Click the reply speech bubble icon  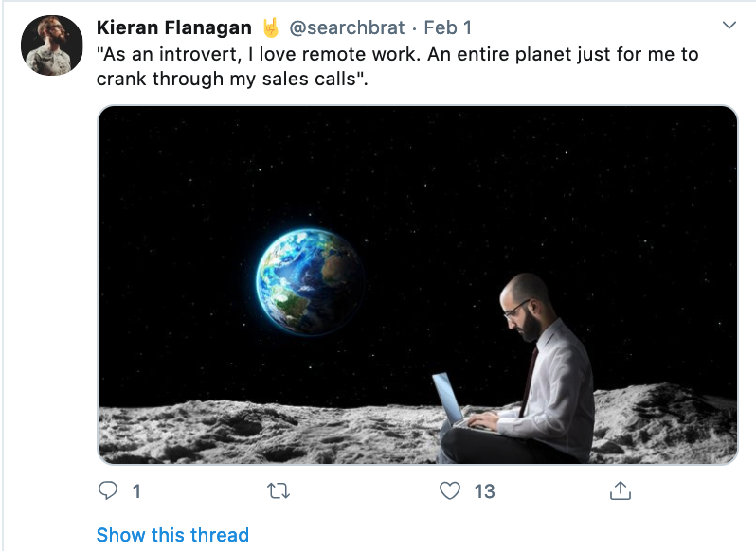(x=108, y=490)
